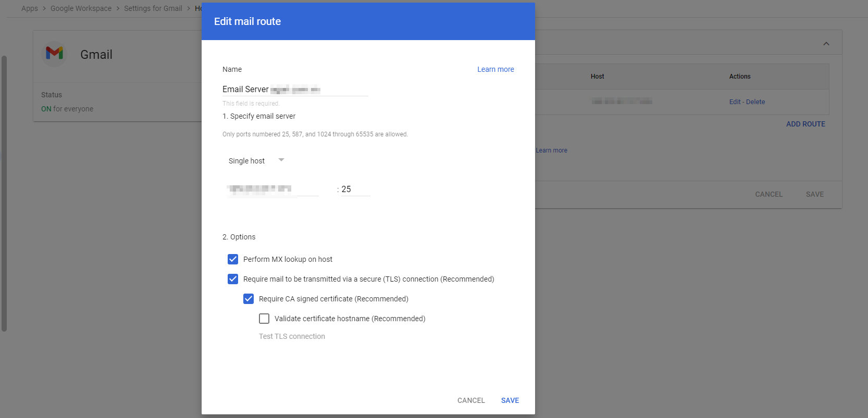Viewport: 868px width, 418px height.
Task: Go to Apps in breadcrumb
Action: coord(30,8)
